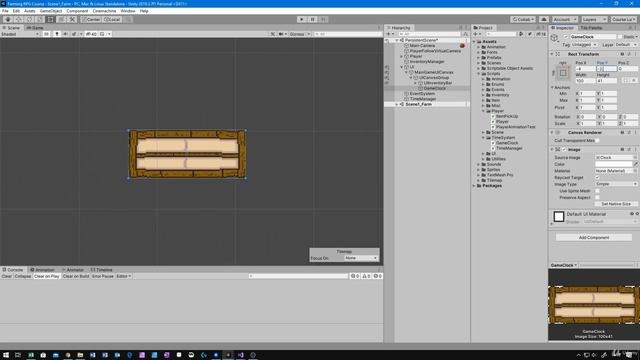The width and height of the screenshot is (640, 360).
Task: Toggle GameClock active checkbox in Inspector
Action: [x=566, y=37]
